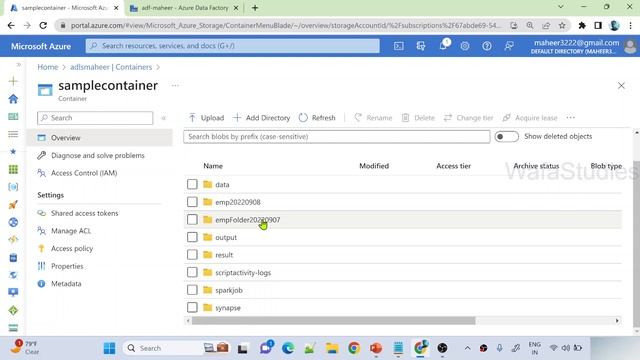This screenshot has width=640, height=360.
Task: Reload the browser page
Action: point(43,25)
